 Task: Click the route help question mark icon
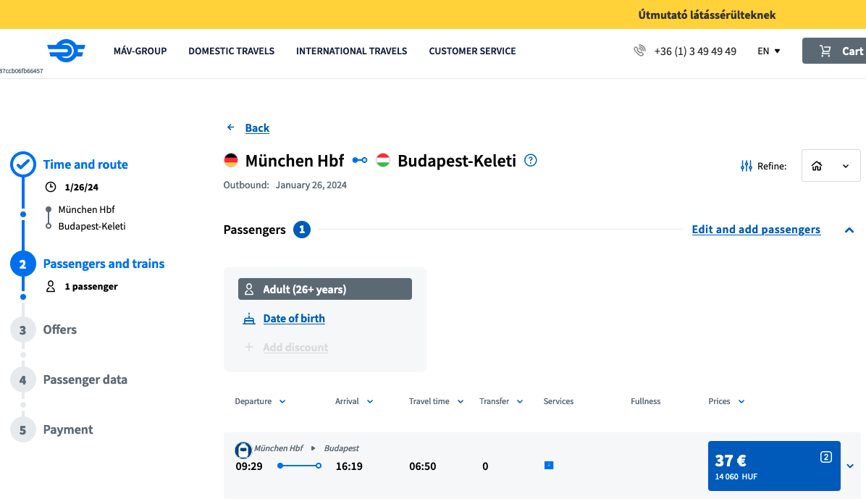[x=531, y=161]
